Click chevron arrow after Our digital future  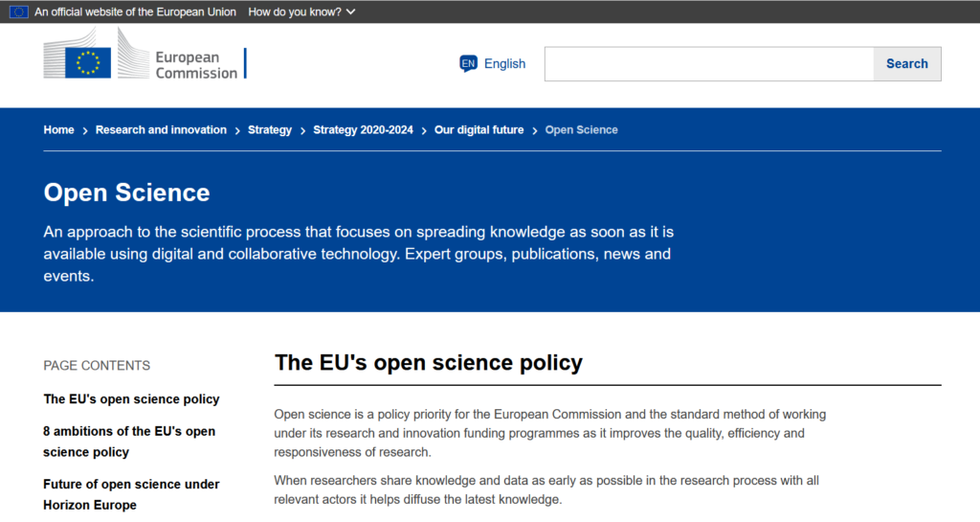(x=535, y=130)
